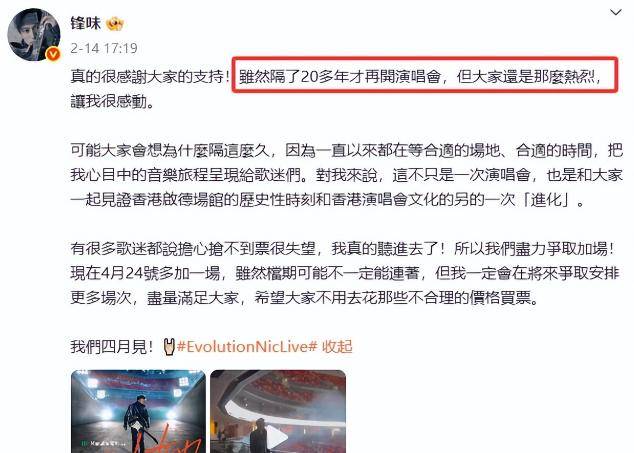Open the concert poster thumbnail
The width and height of the screenshot is (634, 453).
(138, 411)
